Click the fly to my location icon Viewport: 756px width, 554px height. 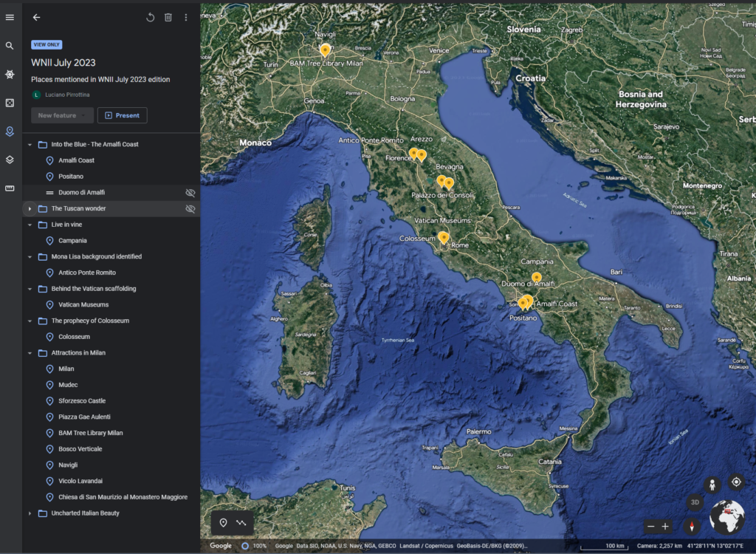pyautogui.click(x=736, y=482)
